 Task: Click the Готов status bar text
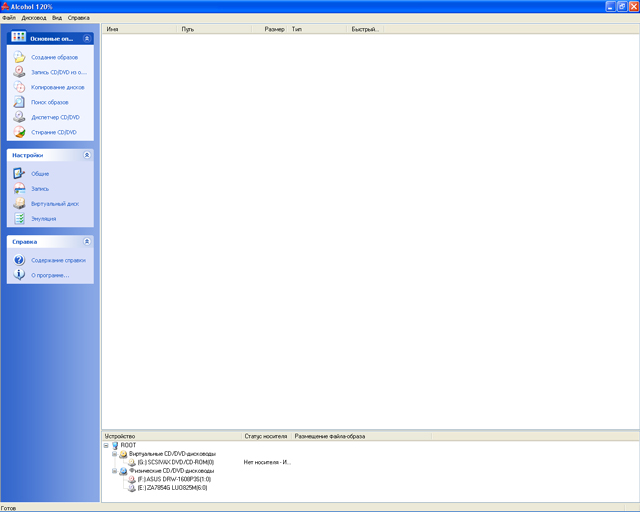coord(8,508)
